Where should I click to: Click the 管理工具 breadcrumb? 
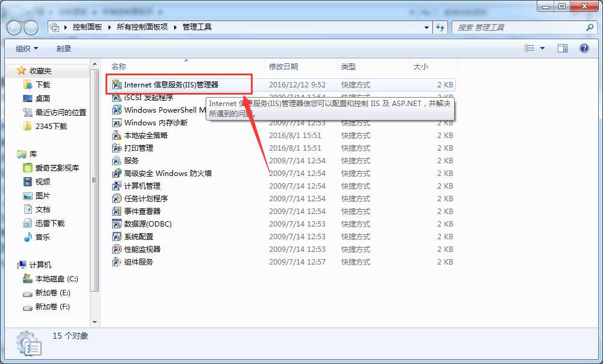[x=197, y=27]
